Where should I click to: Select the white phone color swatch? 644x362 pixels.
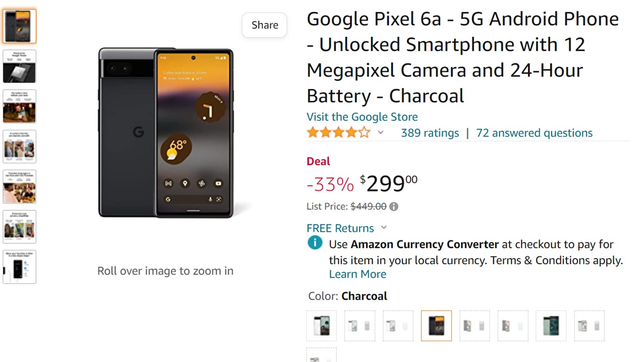pos(321,326)
